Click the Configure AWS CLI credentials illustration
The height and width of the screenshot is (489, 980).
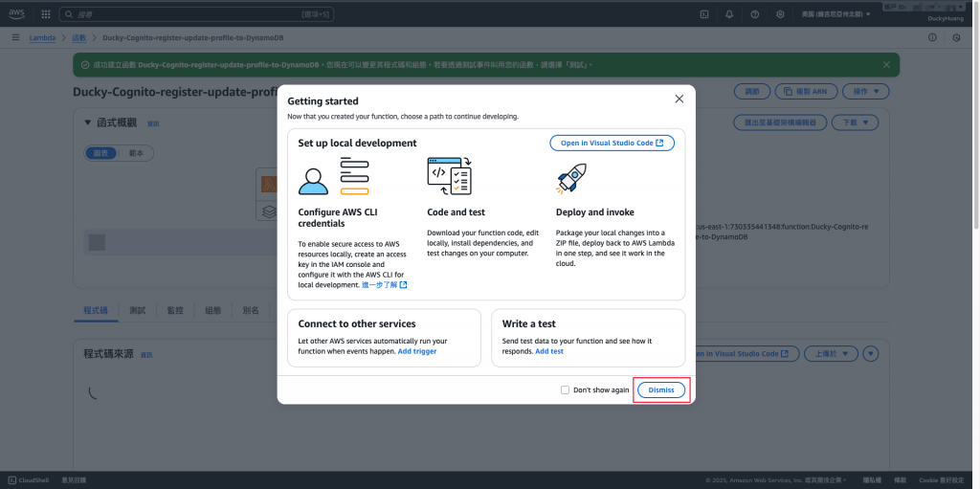point(334,177)
